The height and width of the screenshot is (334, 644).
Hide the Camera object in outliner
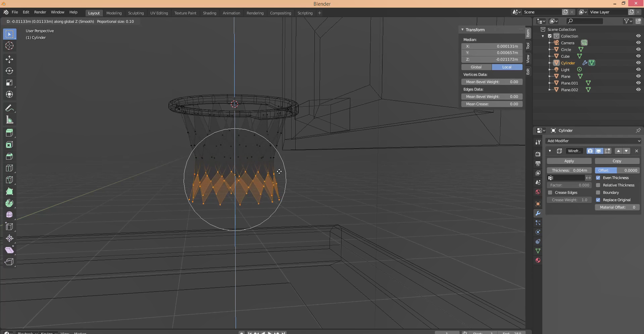638,43
